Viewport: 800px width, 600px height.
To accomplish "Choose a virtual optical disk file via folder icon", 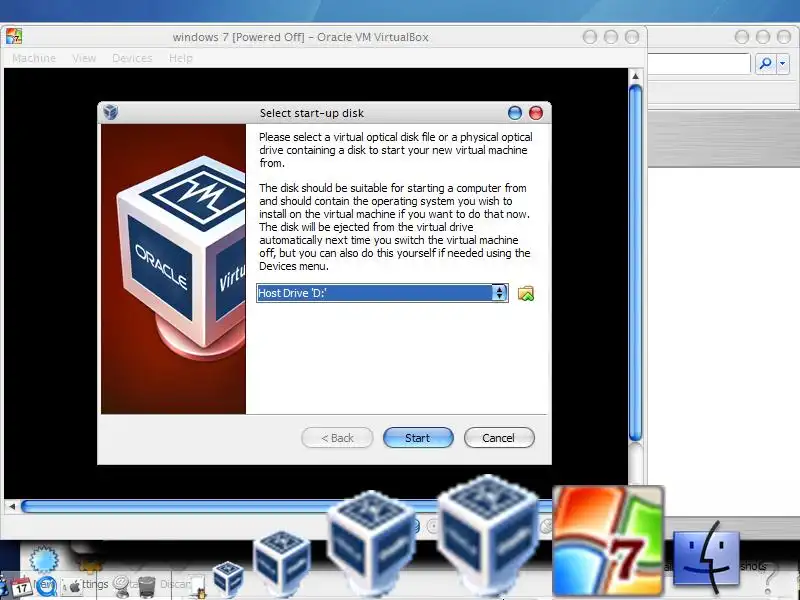I will [526, 293].
